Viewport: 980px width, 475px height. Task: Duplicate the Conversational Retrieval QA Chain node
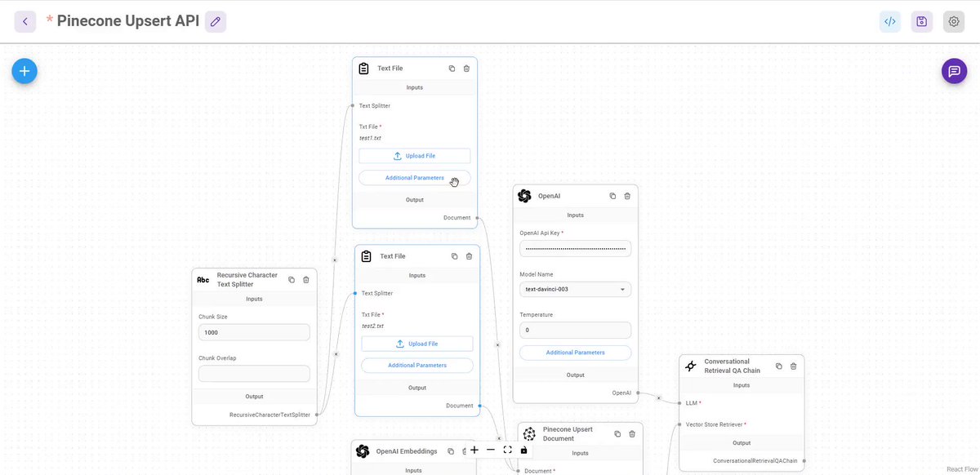tap(778, 366)
